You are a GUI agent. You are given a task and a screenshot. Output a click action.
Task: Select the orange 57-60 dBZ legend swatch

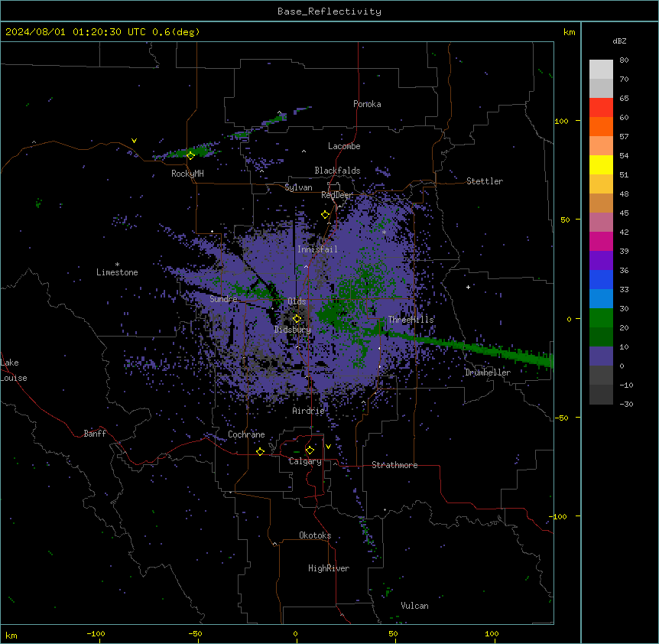(601, 126)
